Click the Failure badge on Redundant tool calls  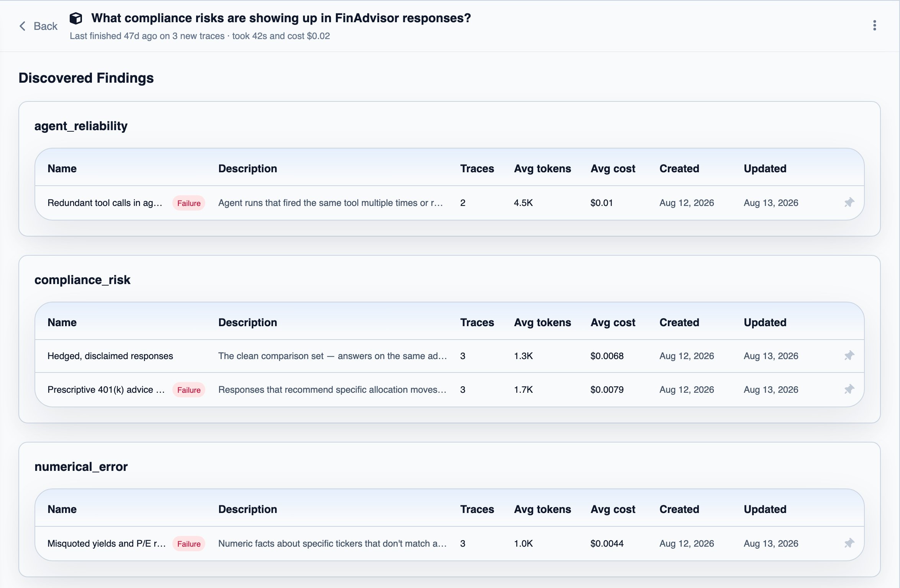189,203
